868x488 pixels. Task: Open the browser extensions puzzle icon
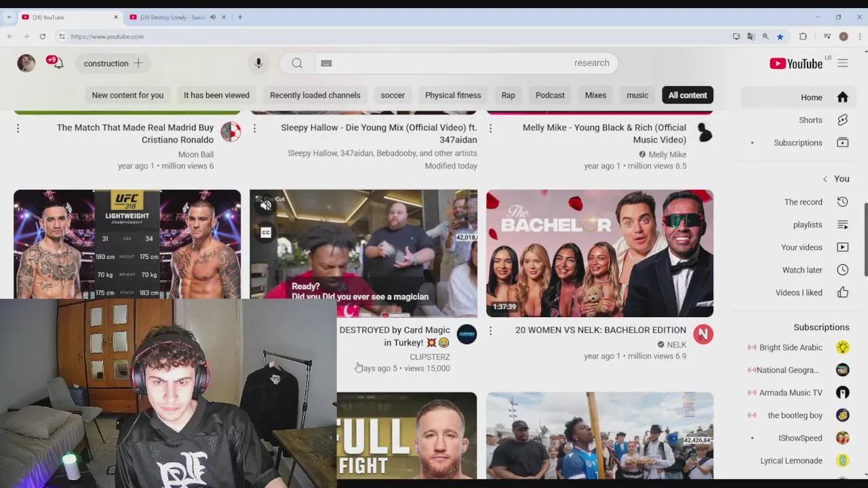coord(803,37)
